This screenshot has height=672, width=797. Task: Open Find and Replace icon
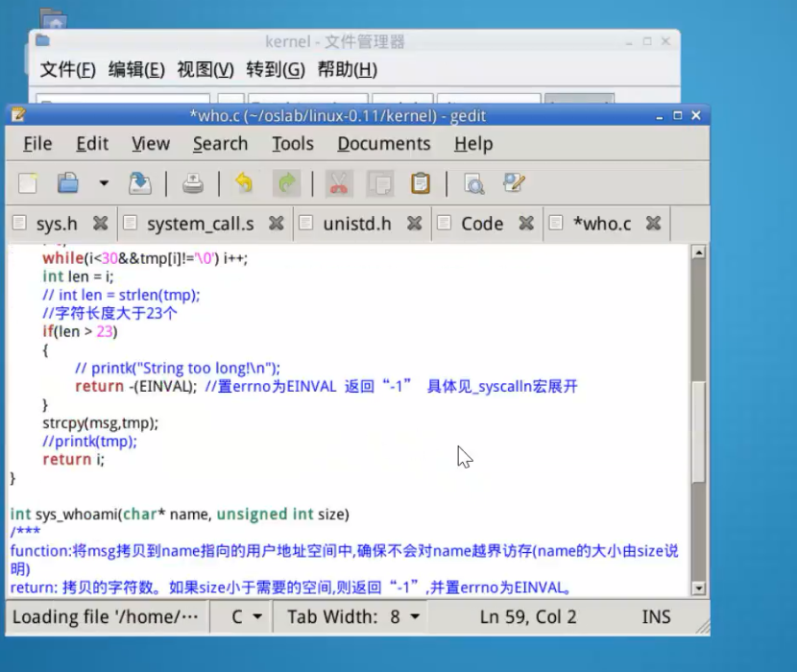coord(512,183)
